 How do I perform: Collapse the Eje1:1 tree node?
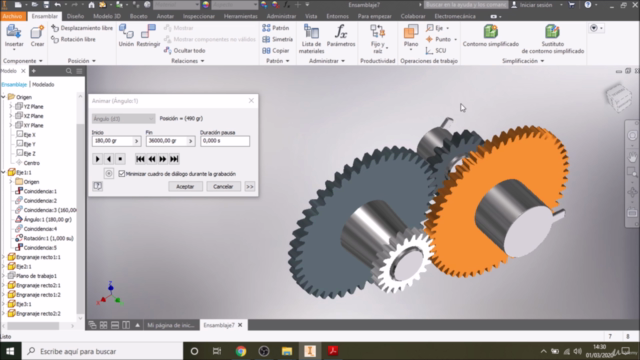4,172
